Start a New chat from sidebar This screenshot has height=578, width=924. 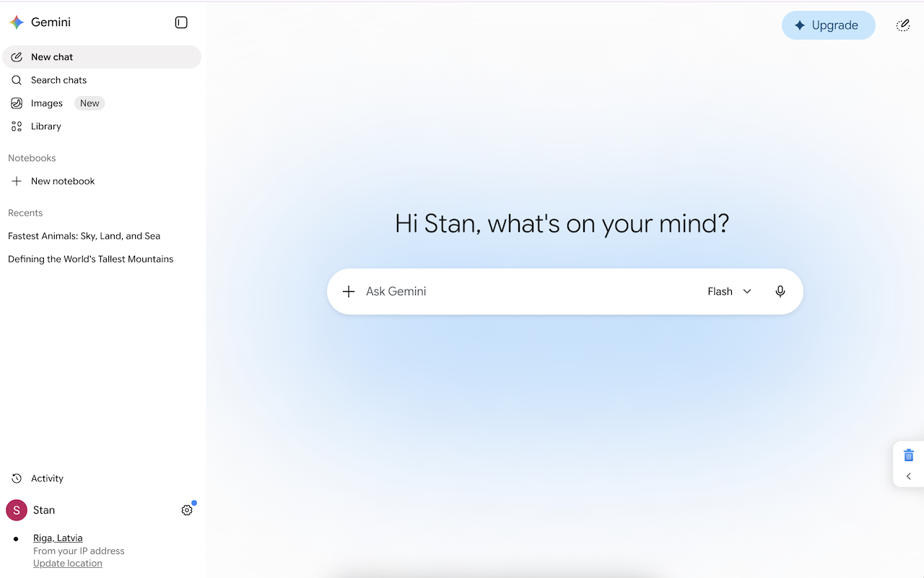[102, 57]
